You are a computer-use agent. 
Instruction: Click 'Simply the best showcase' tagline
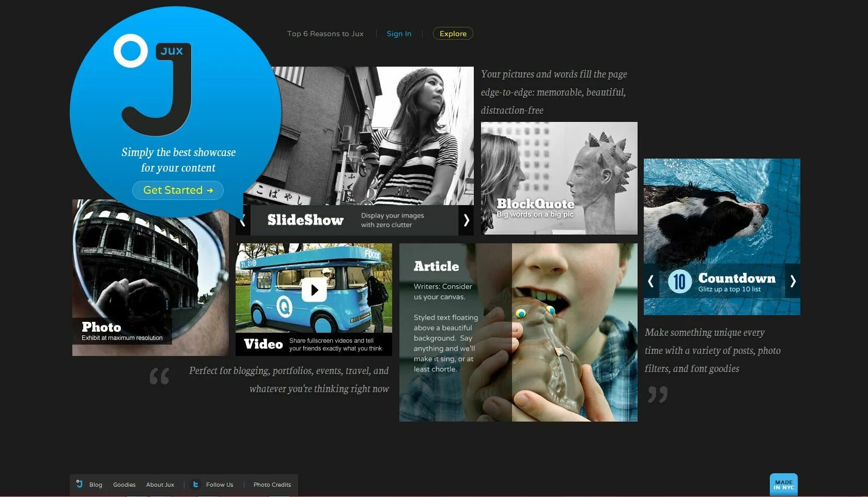(x=179, y=152)
